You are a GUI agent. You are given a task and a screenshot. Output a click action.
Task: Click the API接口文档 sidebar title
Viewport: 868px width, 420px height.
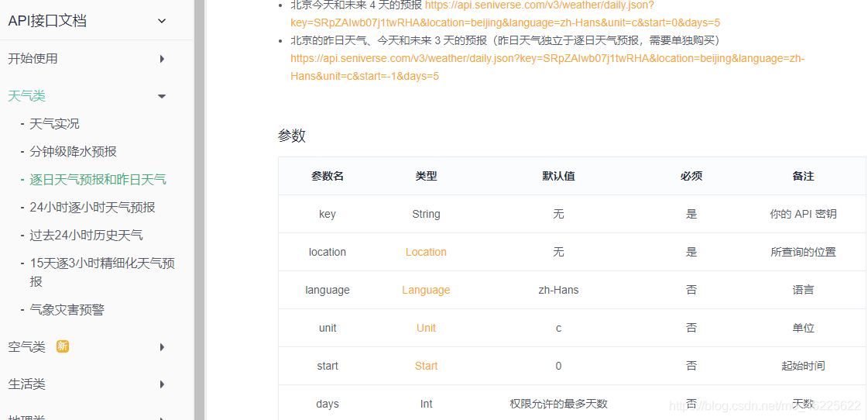(x=47, y=21)
